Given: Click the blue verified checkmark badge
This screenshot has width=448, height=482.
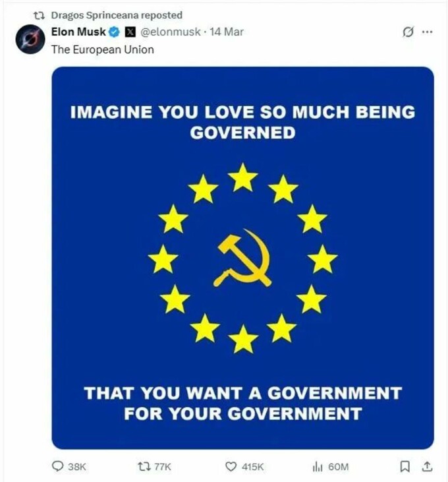Looking at the screenshot, I should click(x=115, y=32).
